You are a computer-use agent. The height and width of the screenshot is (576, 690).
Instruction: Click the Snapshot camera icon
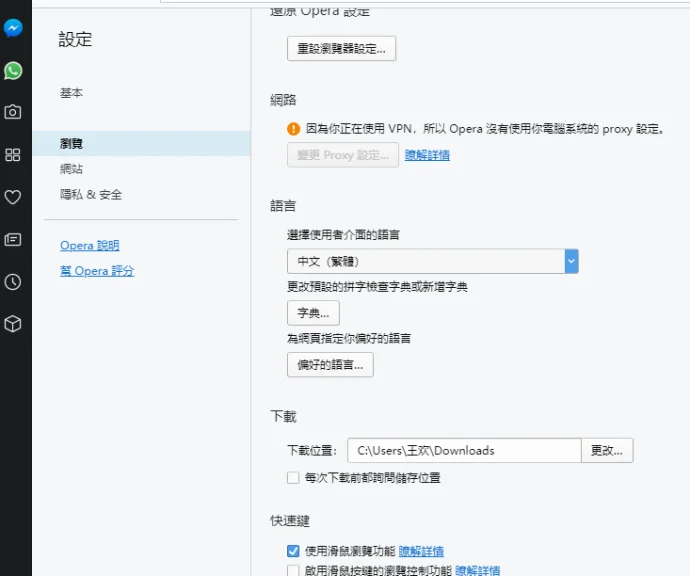13,112
